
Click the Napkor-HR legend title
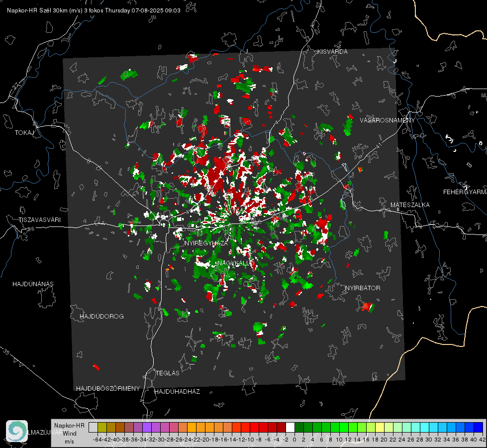[69, 426]
